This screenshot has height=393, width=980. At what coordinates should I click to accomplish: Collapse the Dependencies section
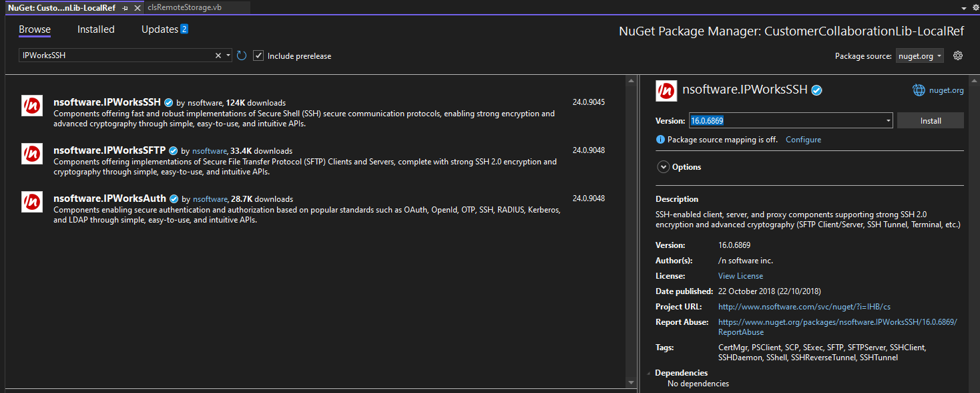tap(648, 373)
